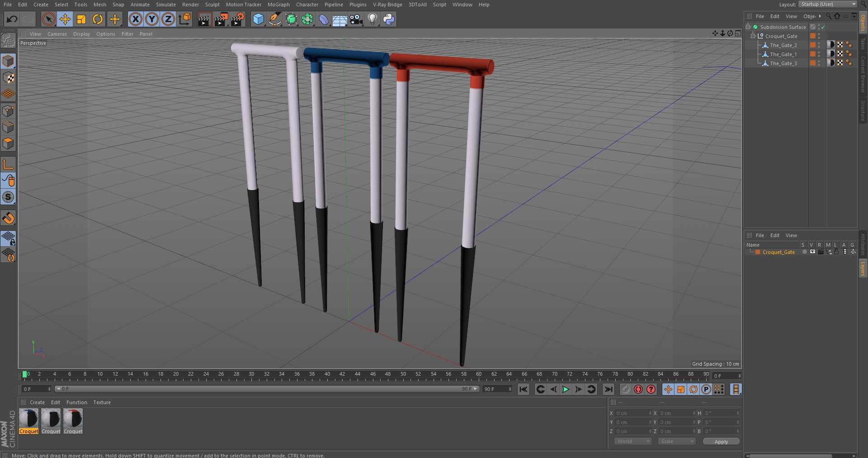
Task: Select the spline Pen tool
Action: point(274,19)
